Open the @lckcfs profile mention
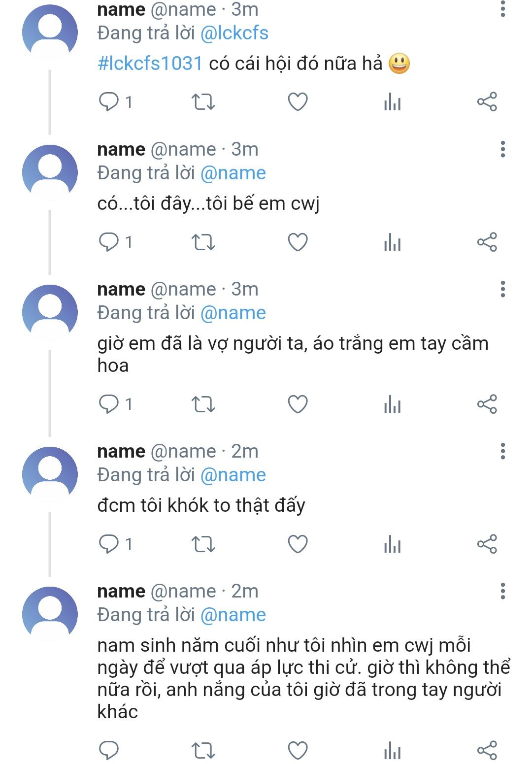This screenshot has width=532, height=764. pyautogui.click(x=234, y=33)
